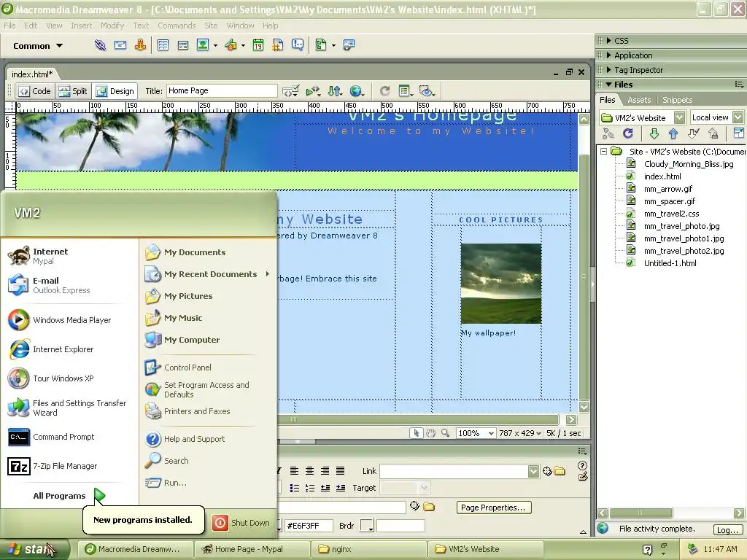Switch to the Assets tab
Viewport: 747px width, 560px height.
[639, 100]
